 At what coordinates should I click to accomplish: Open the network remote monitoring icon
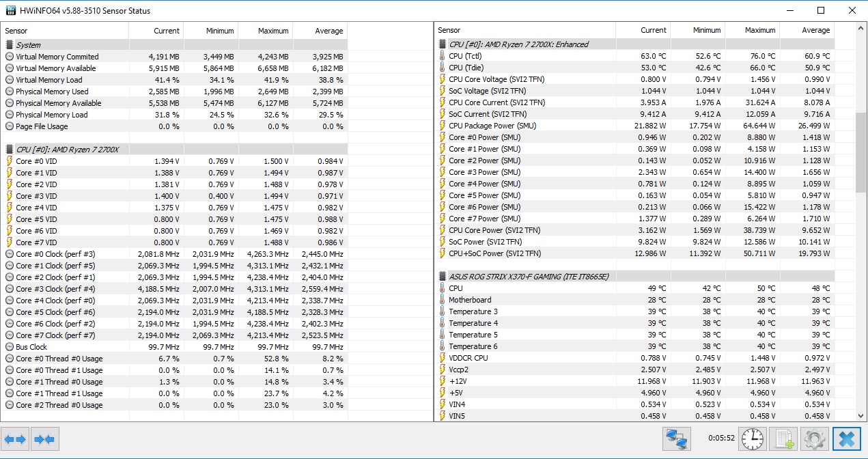tap(677, 439)
